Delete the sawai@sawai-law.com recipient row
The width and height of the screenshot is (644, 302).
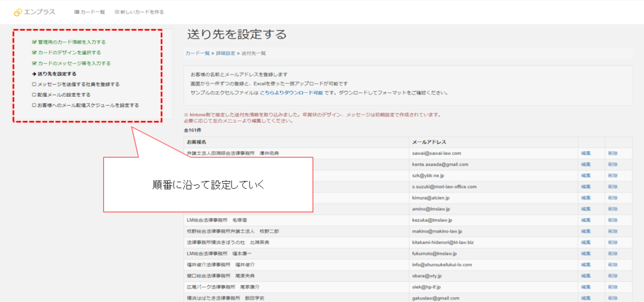click(x=612, y=153)
